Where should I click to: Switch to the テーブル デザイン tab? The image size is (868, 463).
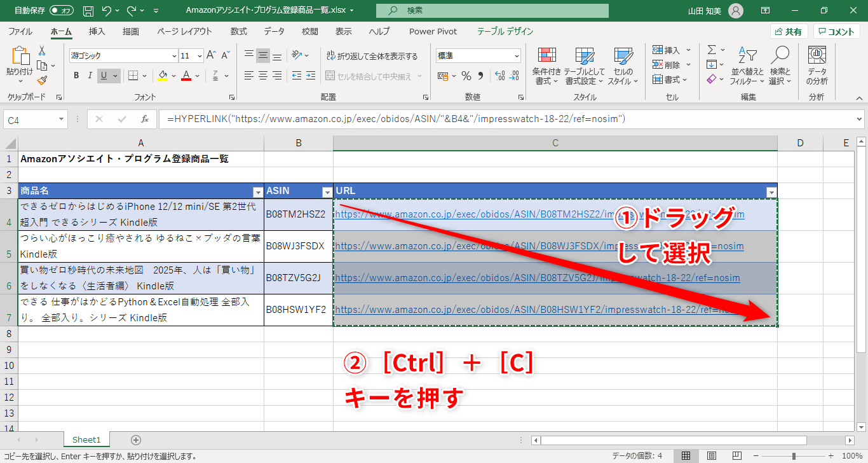click(x=505, y=31)
